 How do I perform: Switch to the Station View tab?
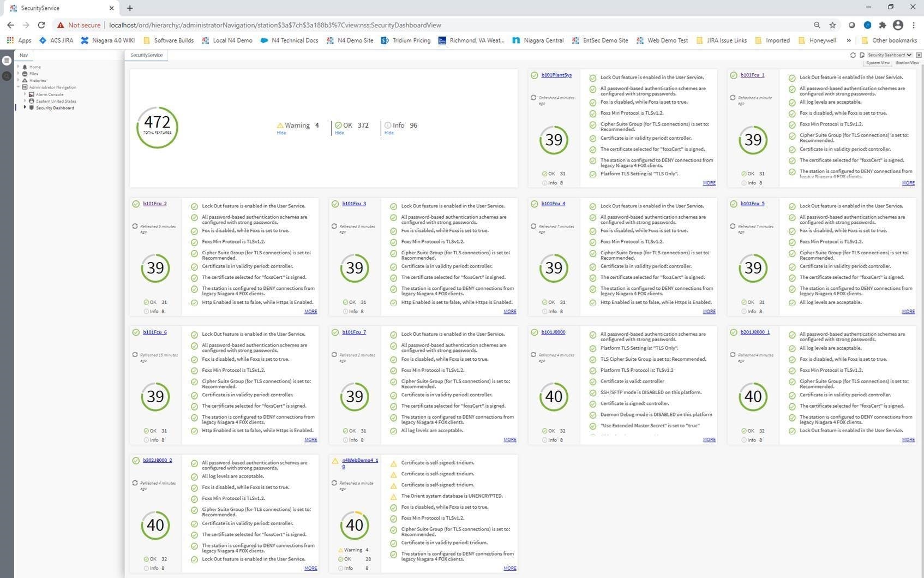click(907, 63)
